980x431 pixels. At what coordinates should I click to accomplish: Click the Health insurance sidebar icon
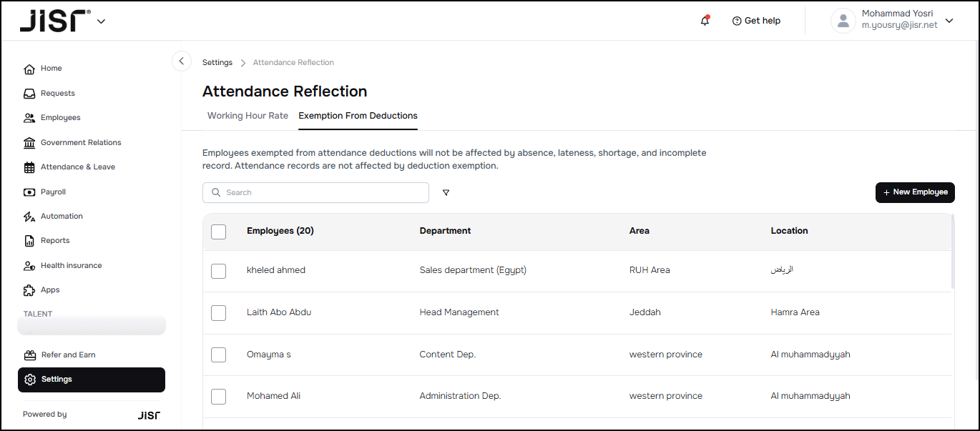click(x=29, y=266)
